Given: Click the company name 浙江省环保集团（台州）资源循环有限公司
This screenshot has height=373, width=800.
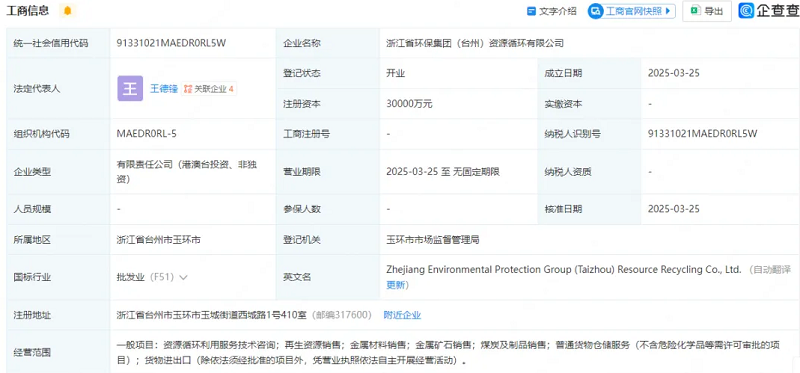Looking at the screenshot, I should [475, 43].
